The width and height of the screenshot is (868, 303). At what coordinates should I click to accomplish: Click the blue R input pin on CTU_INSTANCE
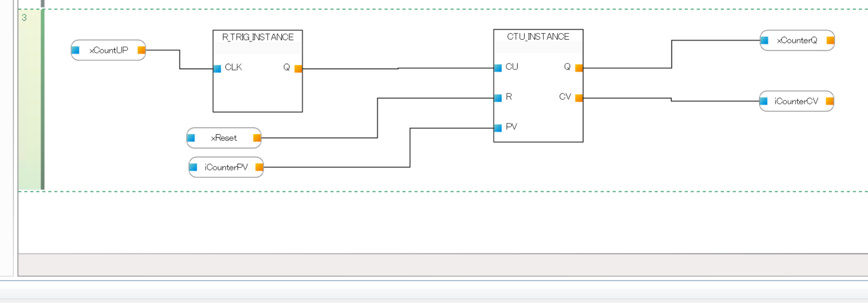498,98
